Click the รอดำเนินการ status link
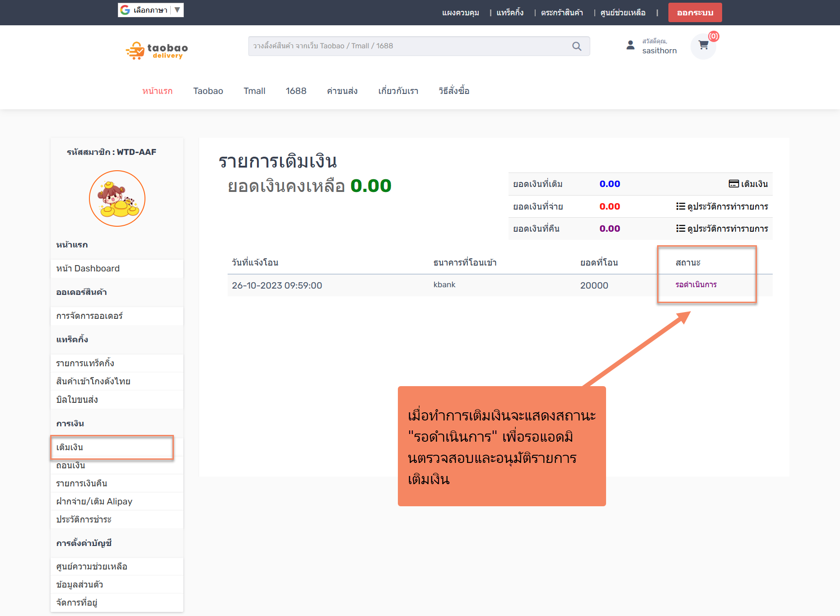The width and height of the screenshot is (840, 616). tap(696, 285)
